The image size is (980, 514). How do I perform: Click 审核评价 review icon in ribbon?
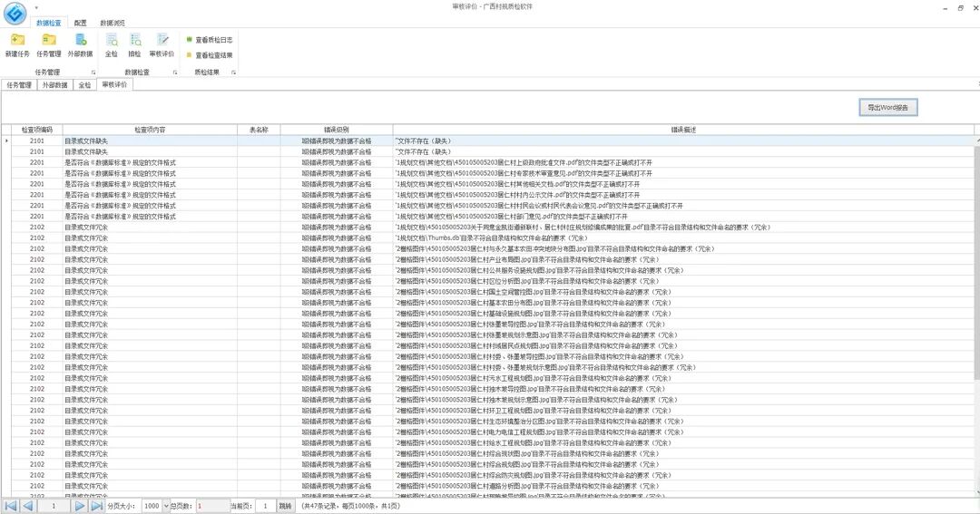162,45
